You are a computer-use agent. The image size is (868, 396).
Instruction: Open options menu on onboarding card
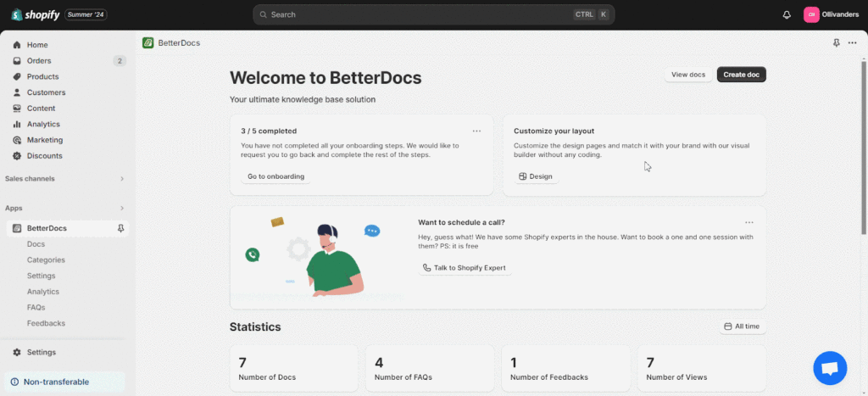pyautogui.click(x=476, y=131)
